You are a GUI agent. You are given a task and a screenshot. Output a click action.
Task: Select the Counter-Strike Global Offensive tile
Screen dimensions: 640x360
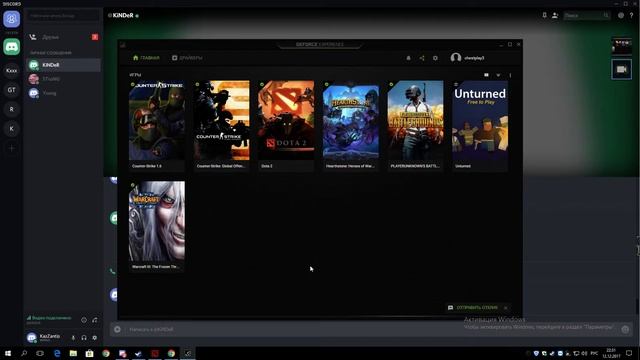(221, 125)
